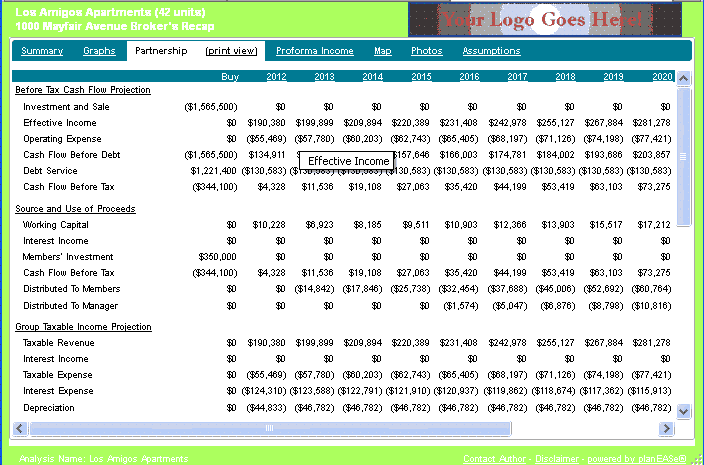
Task: Click the Source and Use of Proceeds heading
Action: click(75, 209)
